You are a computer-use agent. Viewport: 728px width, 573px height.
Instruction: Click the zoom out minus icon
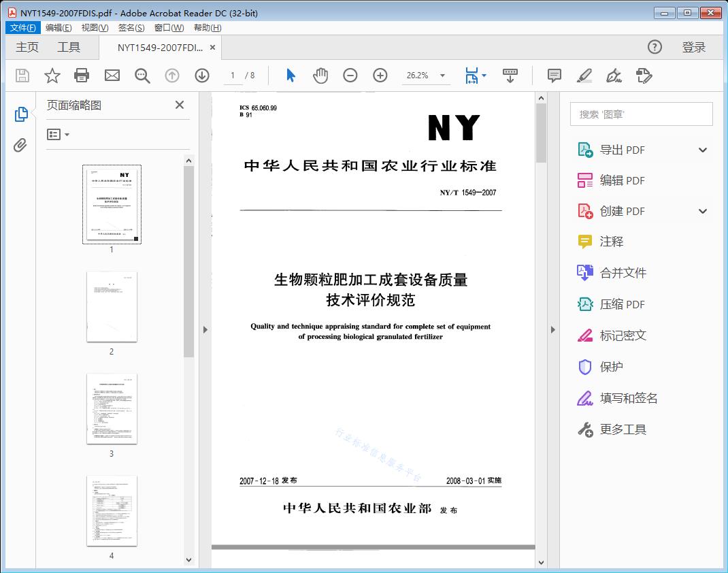[350, 76]
